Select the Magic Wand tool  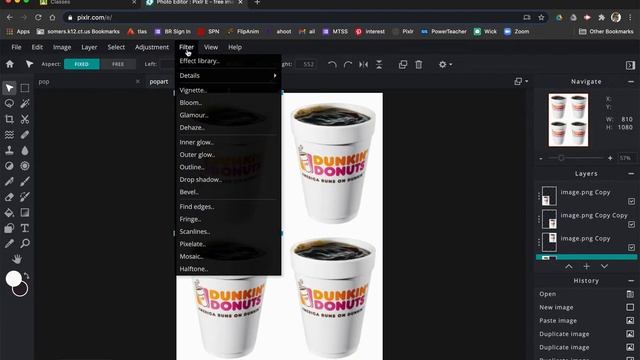point(25,103)
